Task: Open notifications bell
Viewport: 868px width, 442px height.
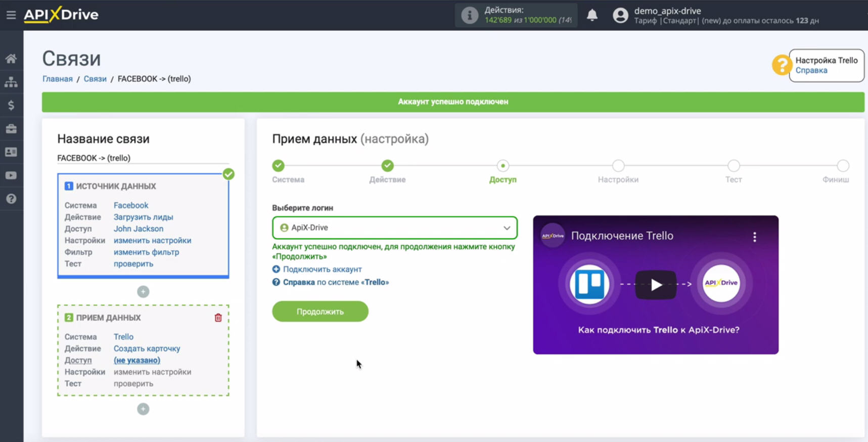Action: 592,15
